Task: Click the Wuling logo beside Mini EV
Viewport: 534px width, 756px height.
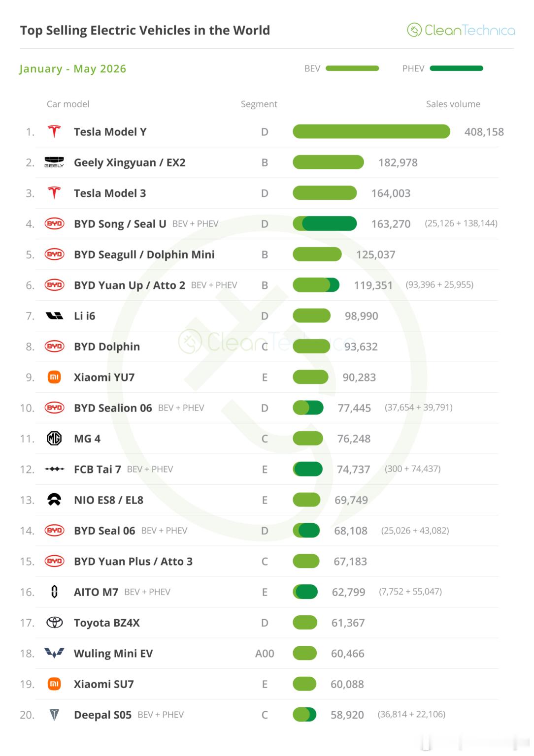Action: click(x=54, y=653)
